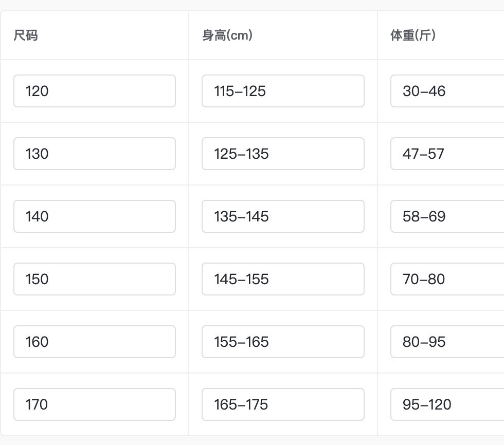Select the weight field showing 58-69
The height and width of the screenshot is (445, 504).
(447, 216)
